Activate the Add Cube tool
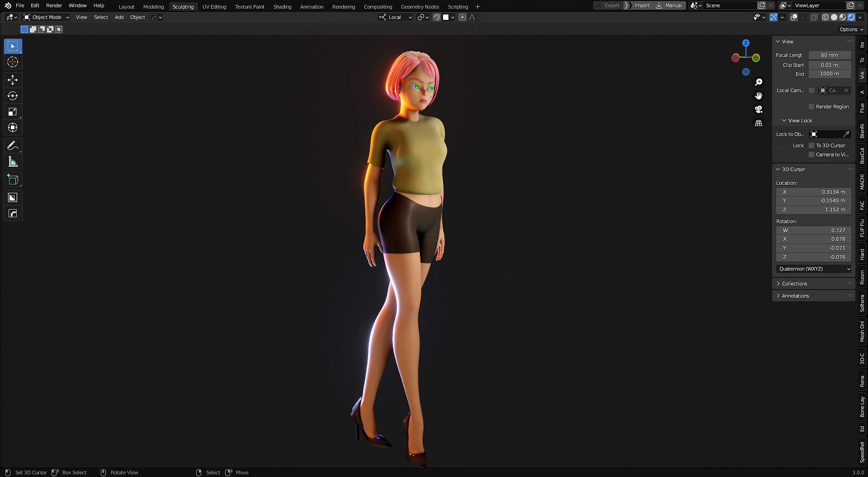 click(x=13, y=179)
